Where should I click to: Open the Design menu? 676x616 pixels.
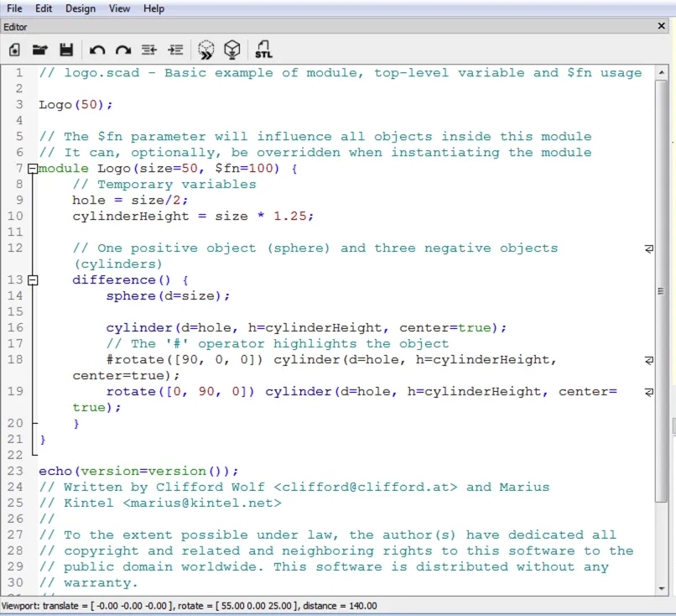coord(81,8)
